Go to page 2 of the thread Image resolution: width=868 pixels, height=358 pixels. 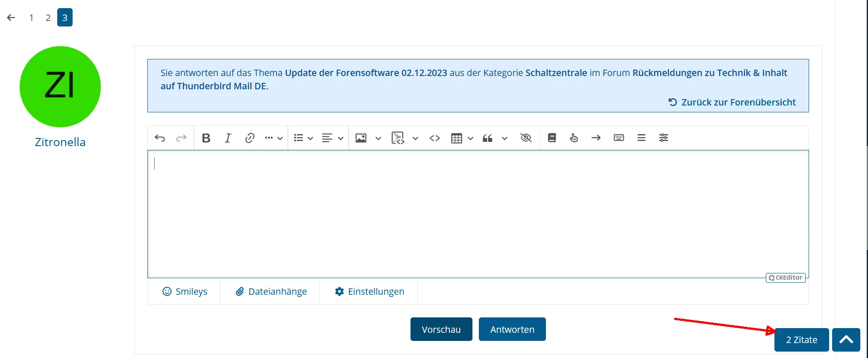(x=48, y=18)
